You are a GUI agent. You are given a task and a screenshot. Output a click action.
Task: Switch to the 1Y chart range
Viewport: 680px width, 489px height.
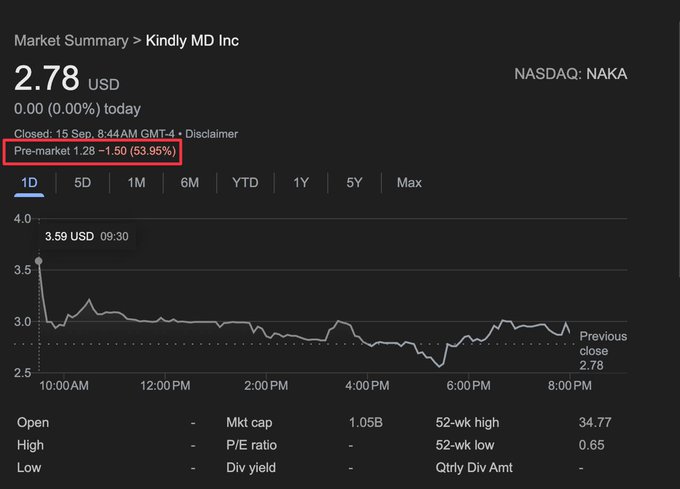point(301,183)
